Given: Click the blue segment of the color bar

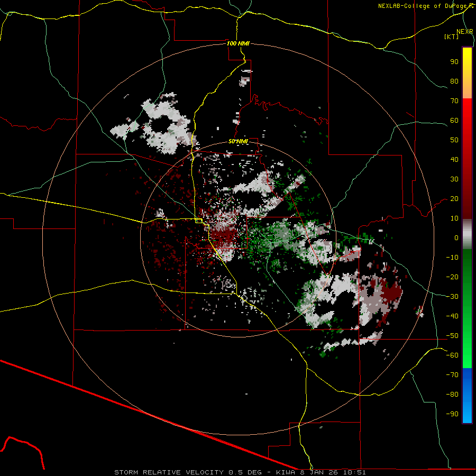Looking at the screenshot, I should 467,395.
